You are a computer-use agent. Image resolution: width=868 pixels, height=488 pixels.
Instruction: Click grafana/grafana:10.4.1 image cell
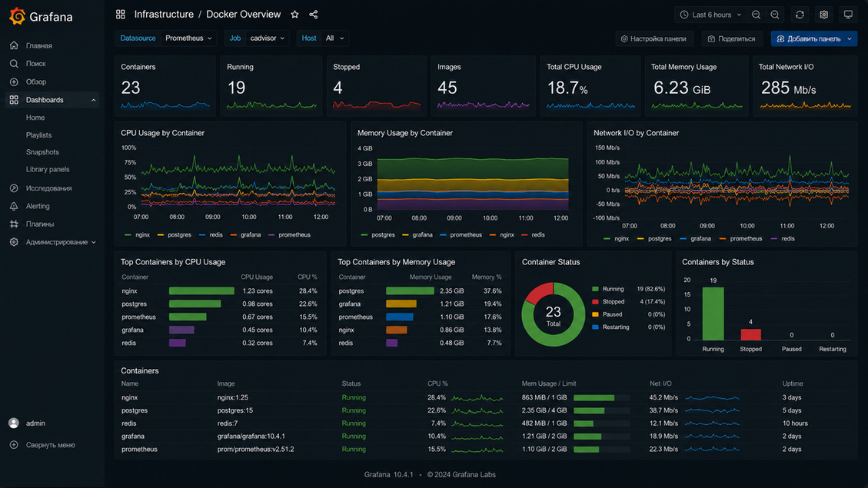click(x=251, y=436)
